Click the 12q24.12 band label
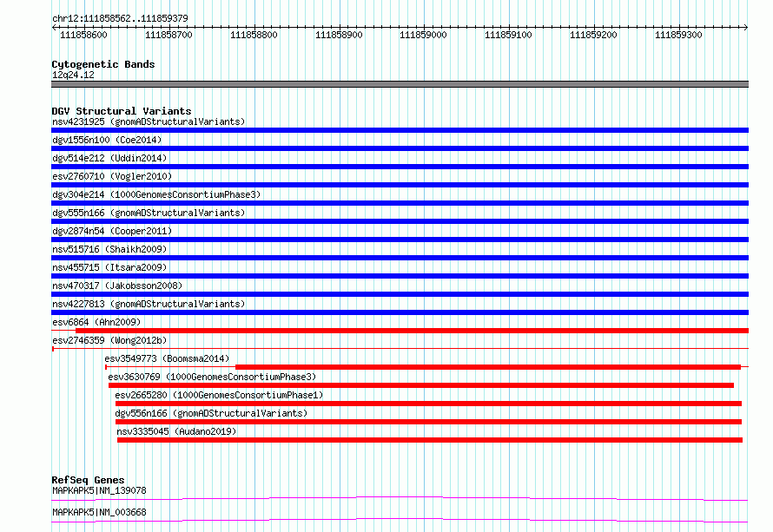 point(73,75)
